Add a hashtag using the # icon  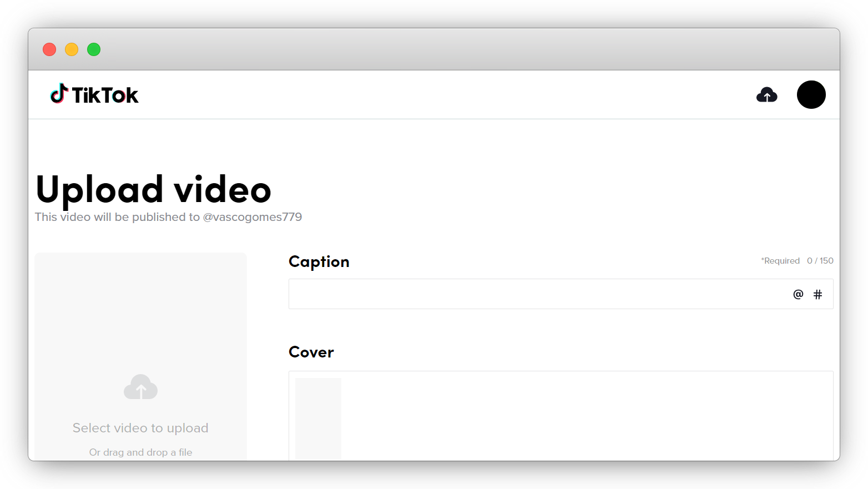pos(817,294)
